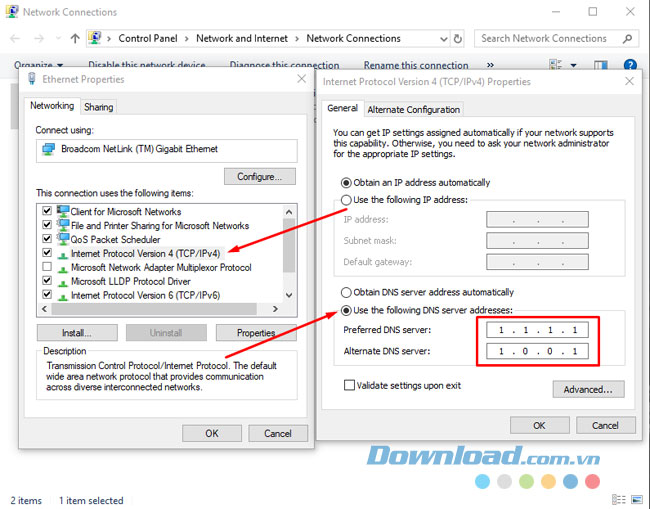Select Use the following DNS server addresses

pyautogui.click(x=346, y=310)
